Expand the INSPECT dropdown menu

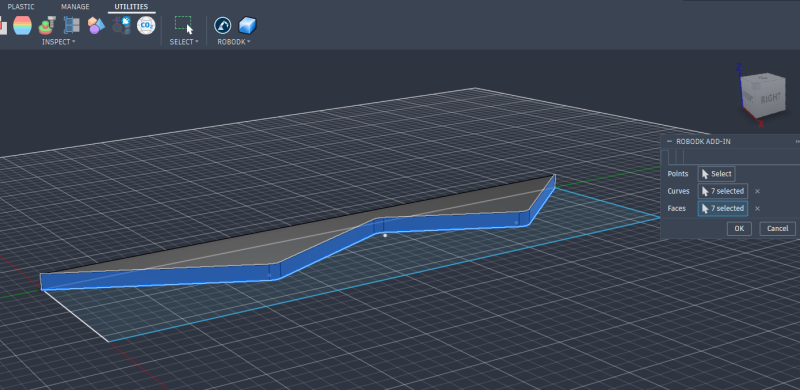pos(58,42)
